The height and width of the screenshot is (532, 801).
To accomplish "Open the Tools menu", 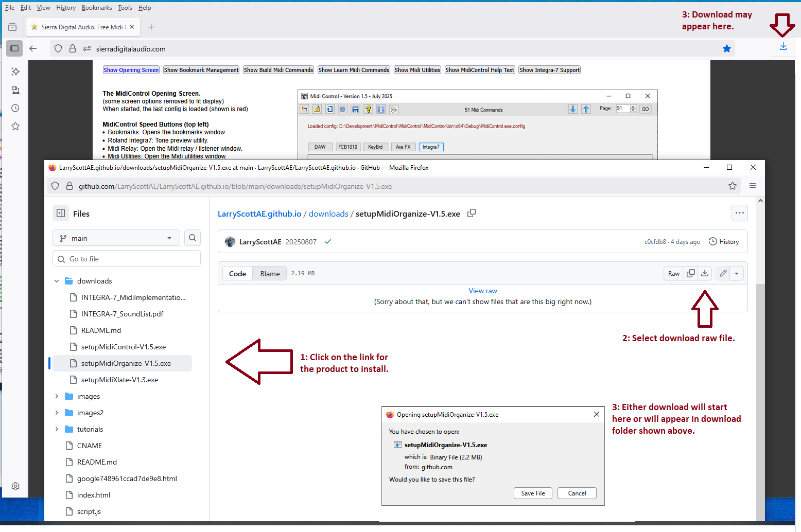I will click(x=125, y=8).
